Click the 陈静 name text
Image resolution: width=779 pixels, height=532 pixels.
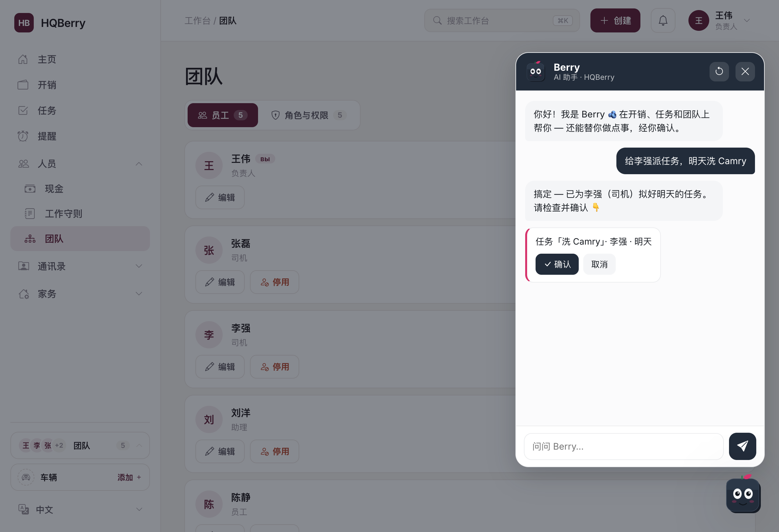click(241, 498)
